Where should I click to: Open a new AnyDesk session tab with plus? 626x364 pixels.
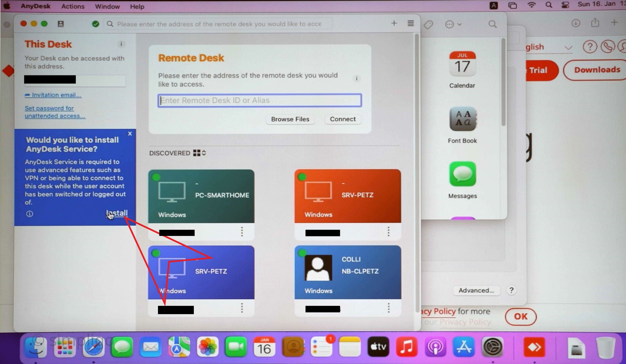(394, 23)
